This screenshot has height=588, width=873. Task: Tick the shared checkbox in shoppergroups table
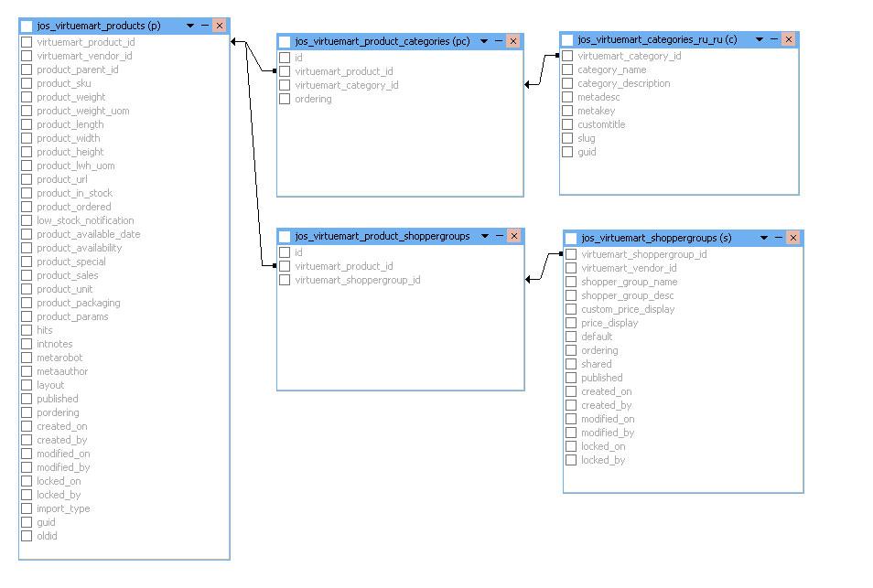pos(571,364)
